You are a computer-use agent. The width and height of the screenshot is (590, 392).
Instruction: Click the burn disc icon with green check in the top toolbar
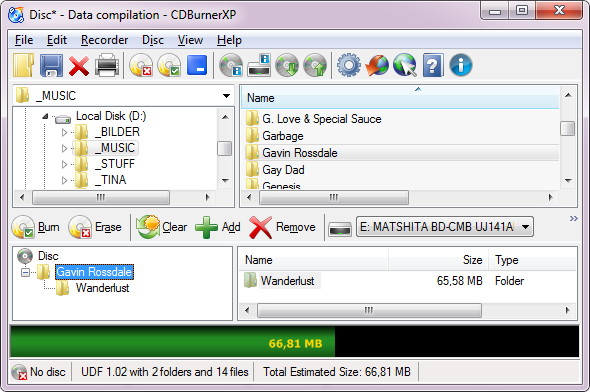pyautogui.click(x=169, y=65)
